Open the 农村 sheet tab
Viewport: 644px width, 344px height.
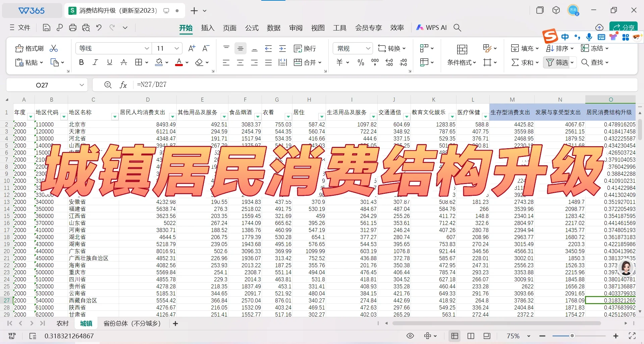coord(63,323)
